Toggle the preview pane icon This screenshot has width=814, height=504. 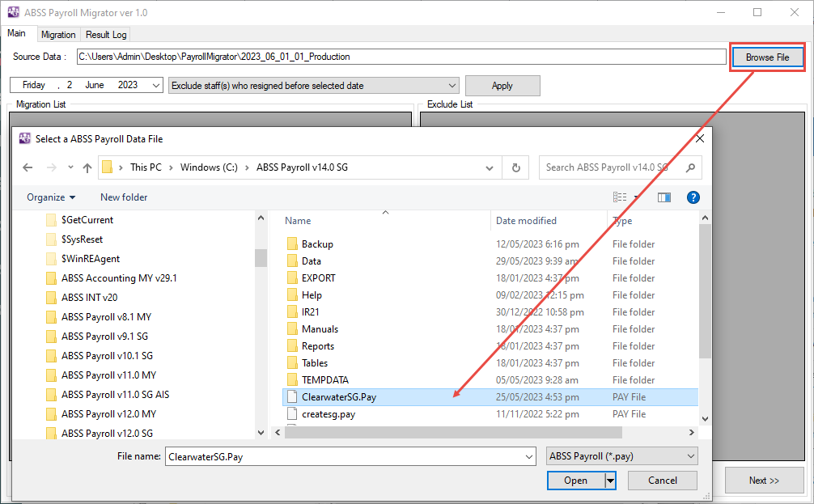(x=664, y=197)
